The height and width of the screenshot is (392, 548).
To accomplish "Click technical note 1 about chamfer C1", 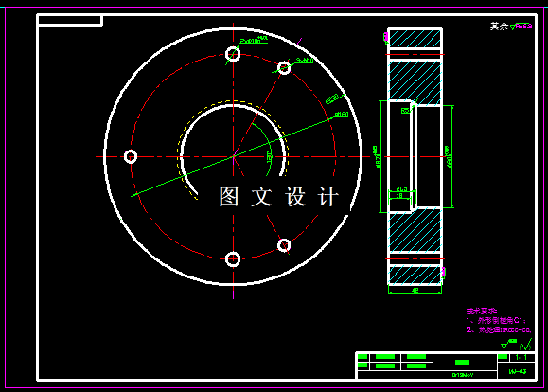I will (x=496, y=320).
